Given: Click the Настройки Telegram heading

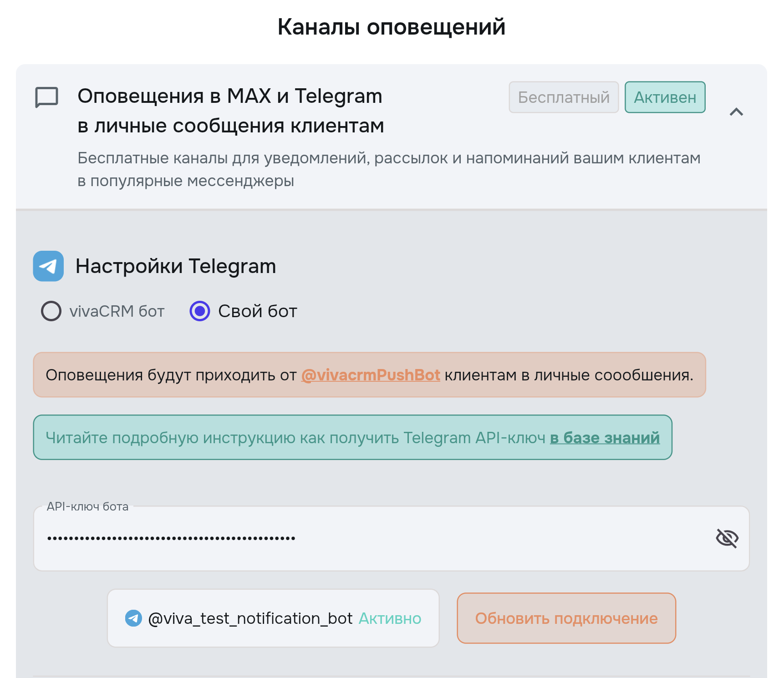Looking at the screenshot, I should click(x=176, y=266).
